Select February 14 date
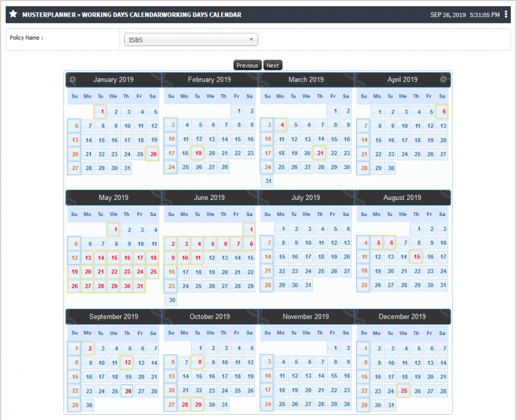This screenshot has width=517, height=420. 223,139
